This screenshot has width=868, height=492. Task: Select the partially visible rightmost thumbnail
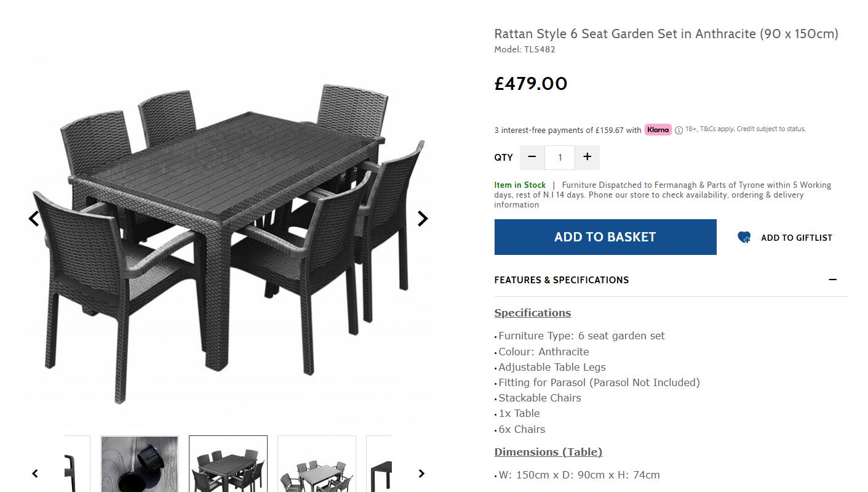point(379,464)
